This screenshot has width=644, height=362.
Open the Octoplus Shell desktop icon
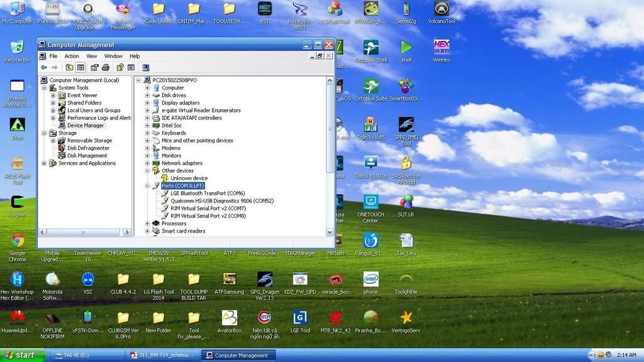(371, 51)
